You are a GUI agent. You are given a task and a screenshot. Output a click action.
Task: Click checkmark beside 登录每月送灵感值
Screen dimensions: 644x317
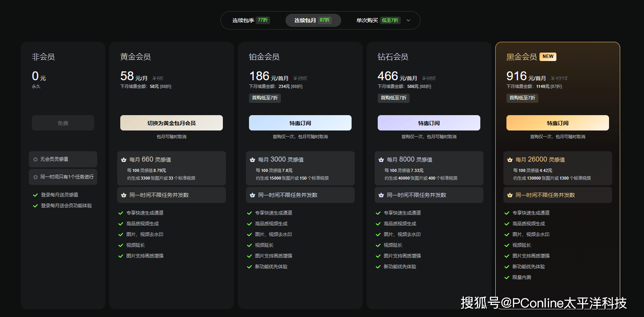35,195
